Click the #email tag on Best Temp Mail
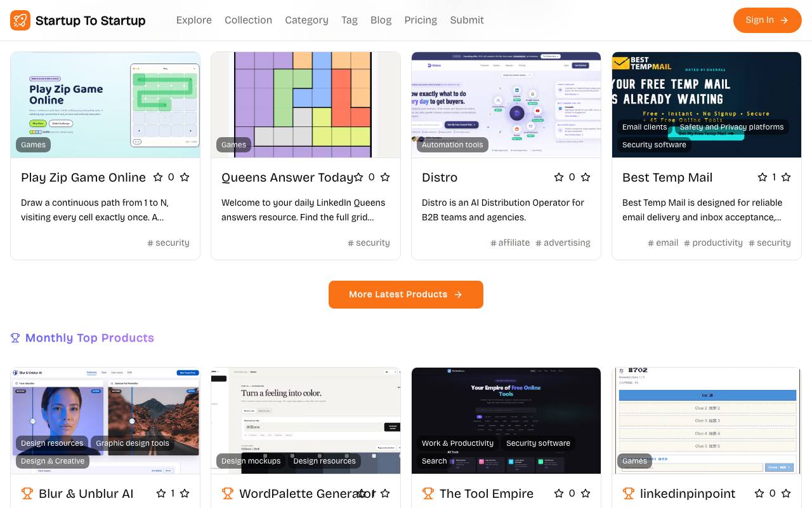 pos(663,243)
